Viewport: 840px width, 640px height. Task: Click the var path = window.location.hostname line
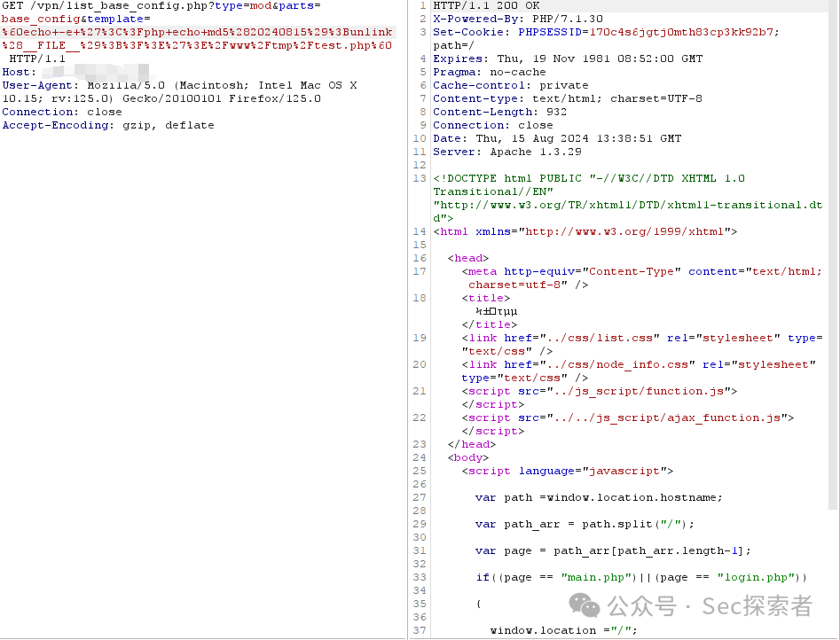(x=599, y=497)
